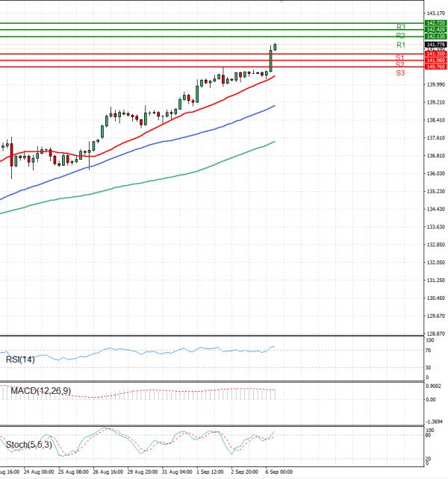Click the 29 Aug 20:00 time label

[143, 472]
